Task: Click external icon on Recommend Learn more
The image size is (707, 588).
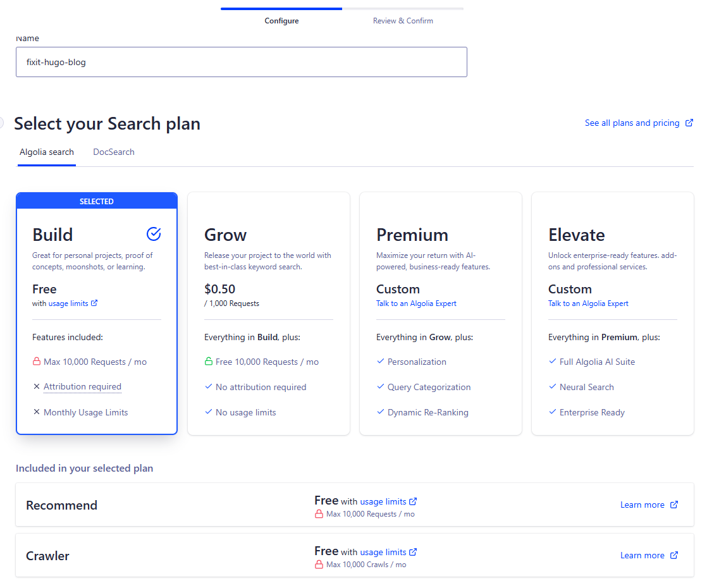Action: [x=674, y=505]
